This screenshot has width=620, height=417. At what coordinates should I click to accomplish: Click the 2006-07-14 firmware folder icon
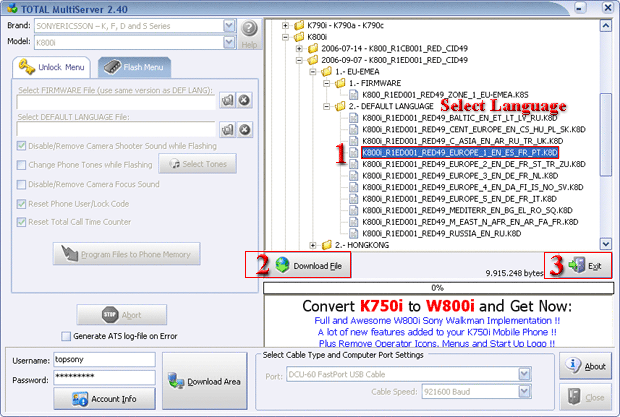pos(313,48)
